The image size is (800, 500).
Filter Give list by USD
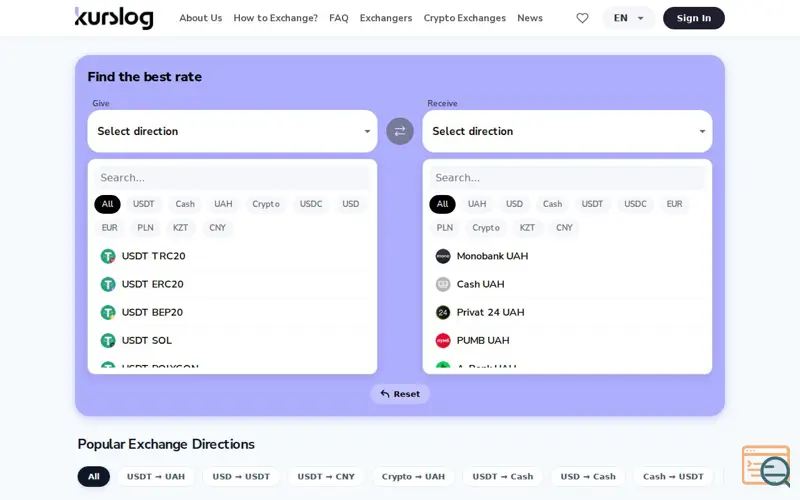(351, 204)
